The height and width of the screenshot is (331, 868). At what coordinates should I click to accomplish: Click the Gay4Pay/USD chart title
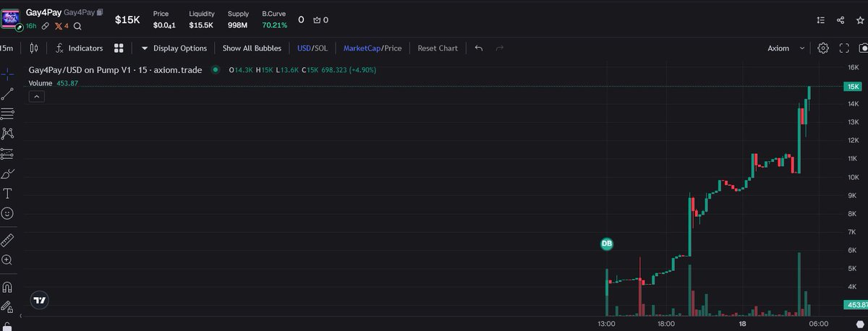click(117, 70)
